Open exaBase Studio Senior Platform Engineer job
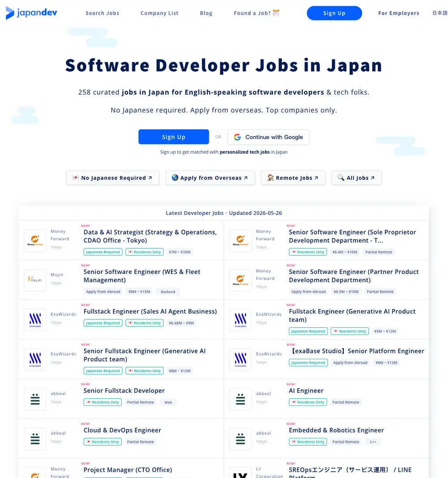The image size is (448, 478). [x=356, y=351]
